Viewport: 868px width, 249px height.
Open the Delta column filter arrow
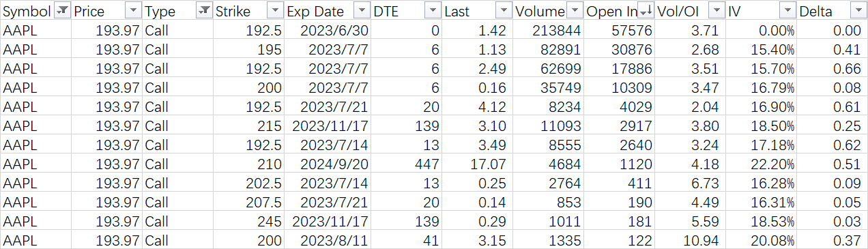click(x=858, y=11)
